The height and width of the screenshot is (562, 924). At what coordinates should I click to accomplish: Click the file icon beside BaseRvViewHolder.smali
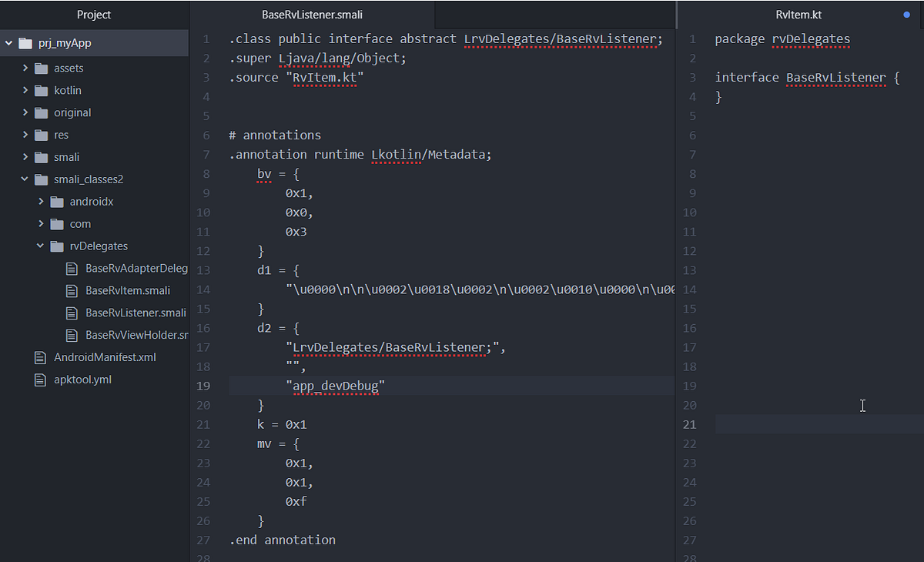click(71, 335)
